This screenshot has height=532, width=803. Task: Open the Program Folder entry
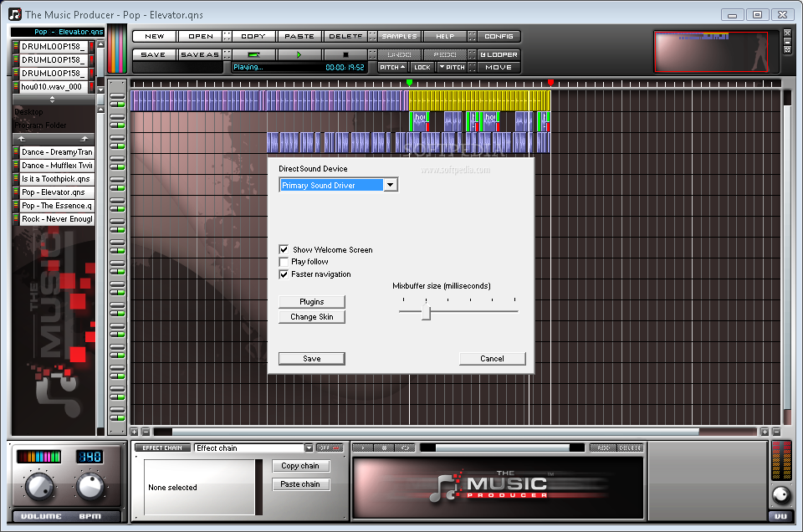click(x=40, y=125)
